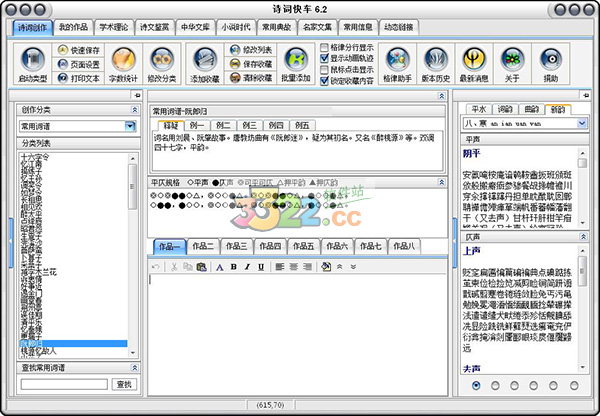Click in the 作品一 text editing area

[x=297, y=335]
